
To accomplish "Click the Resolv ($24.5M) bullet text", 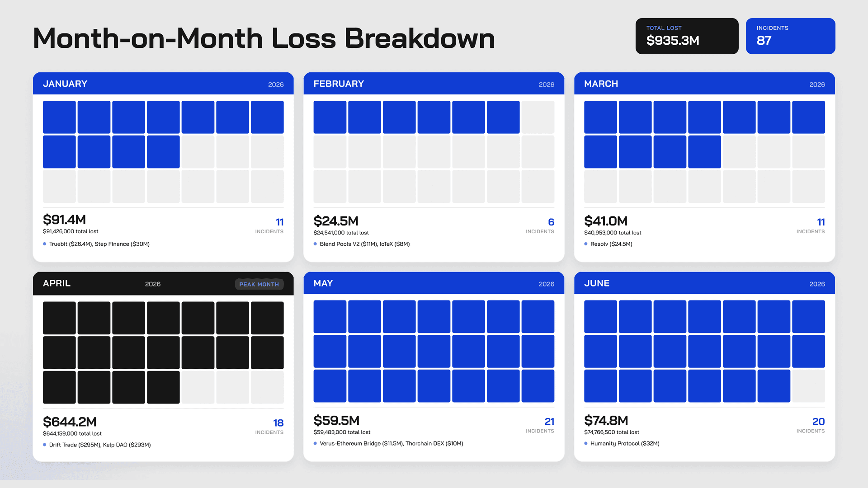I will (611, 244).
